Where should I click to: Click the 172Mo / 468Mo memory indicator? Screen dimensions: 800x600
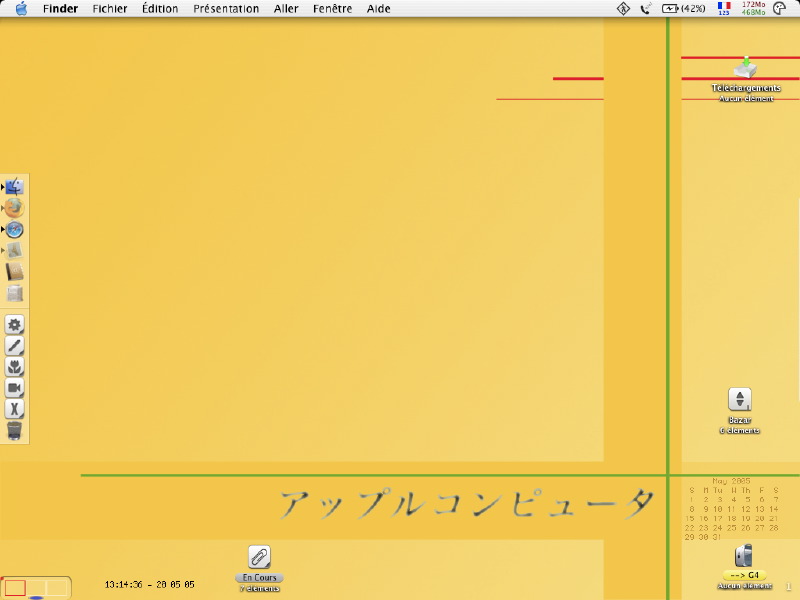click(x=753, y=8)
